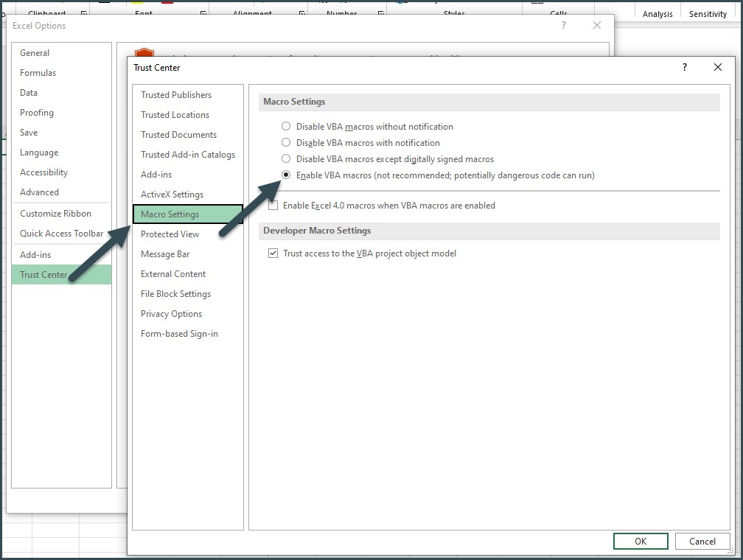743x560 pixels.
Task: Select Enable VBA macros option
Action: pos(286,175)
